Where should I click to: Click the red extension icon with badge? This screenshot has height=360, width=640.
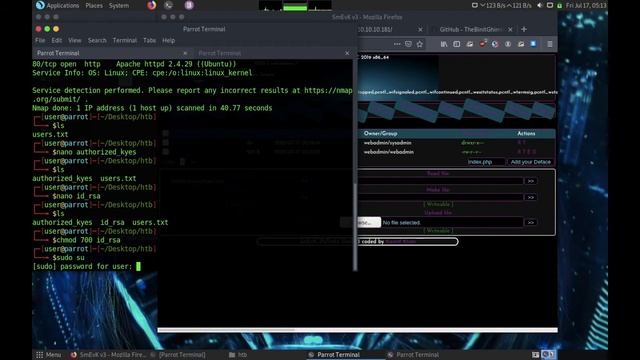coord(483,44)
